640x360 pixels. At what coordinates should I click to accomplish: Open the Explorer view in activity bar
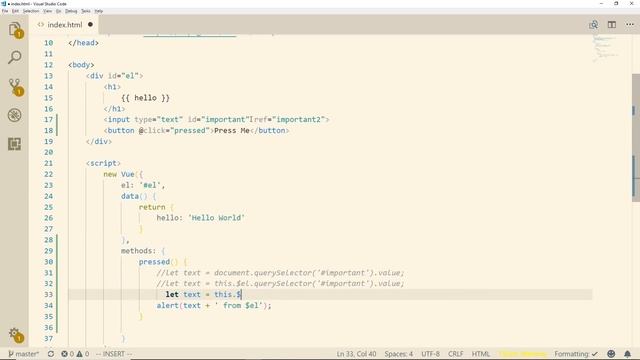click(15, 30)
